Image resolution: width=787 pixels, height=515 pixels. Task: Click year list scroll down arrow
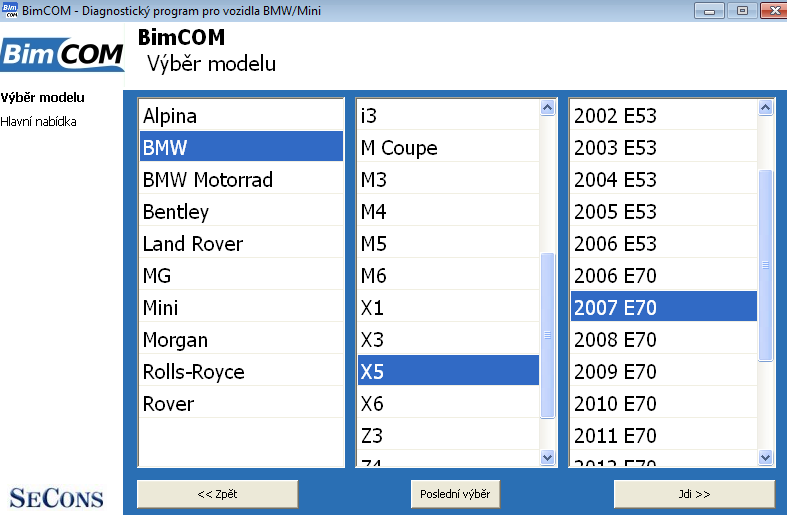coord(765,457)
